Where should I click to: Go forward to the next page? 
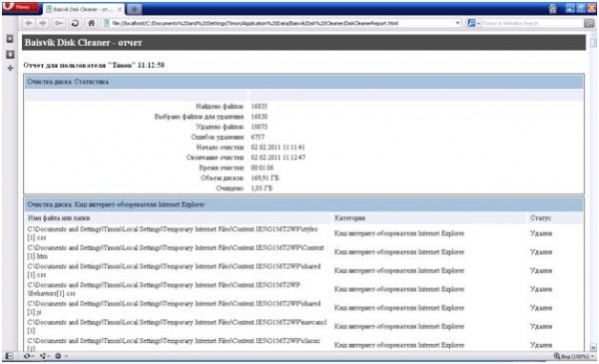[43, 23]
